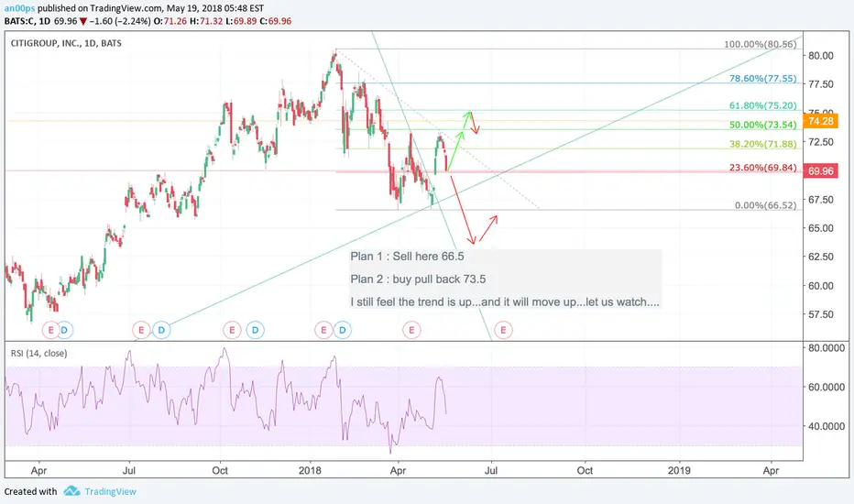Click the dividend D marker near October 2017
This screenshot has width=854, height=504.
pos(255,330)
